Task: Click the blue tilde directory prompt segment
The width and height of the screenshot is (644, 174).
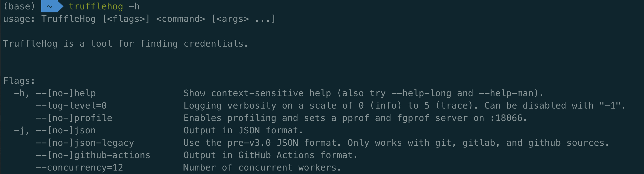Action: [x=50, y=6]
